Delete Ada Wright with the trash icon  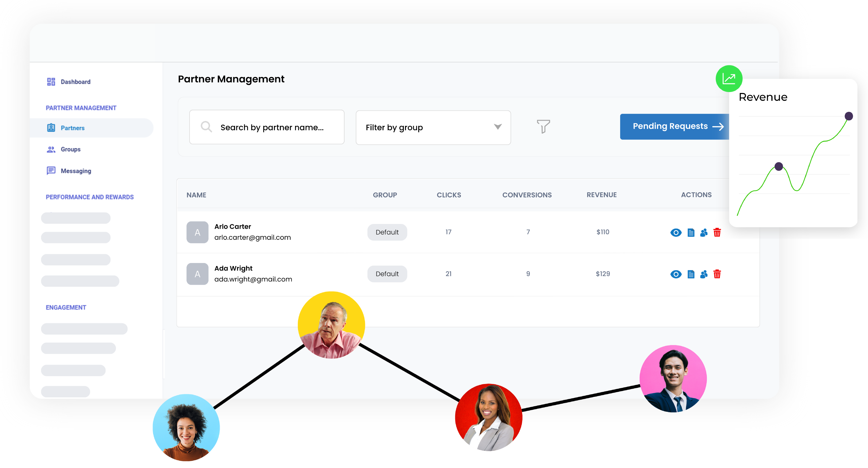pos(717,274)
